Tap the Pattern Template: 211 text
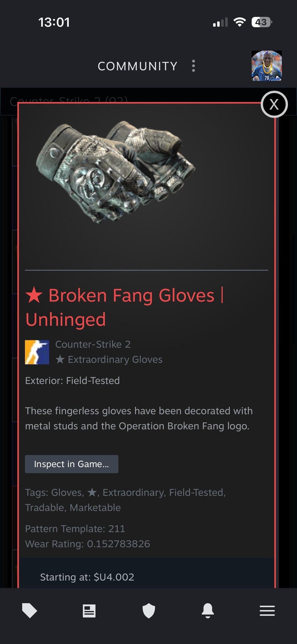 pos(75,529)
